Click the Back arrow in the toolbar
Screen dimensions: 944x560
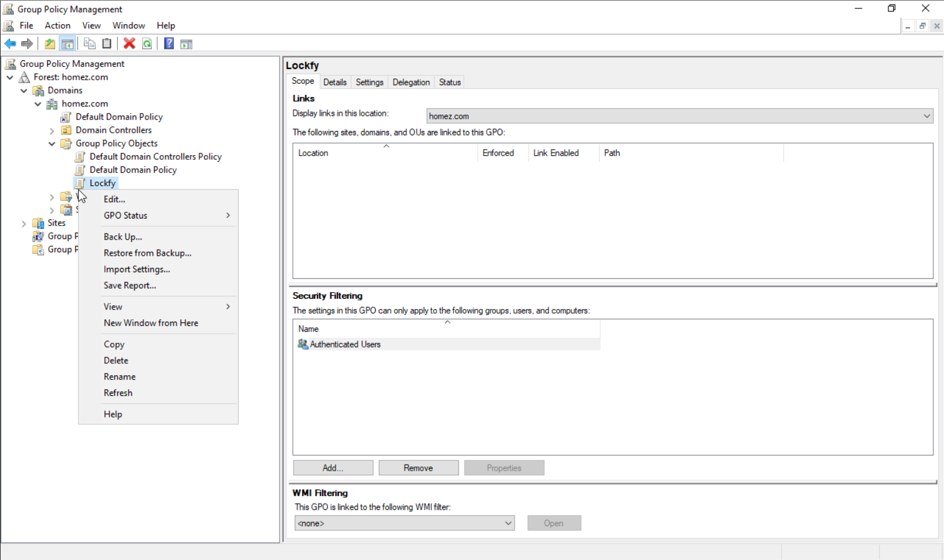(10, 43)
